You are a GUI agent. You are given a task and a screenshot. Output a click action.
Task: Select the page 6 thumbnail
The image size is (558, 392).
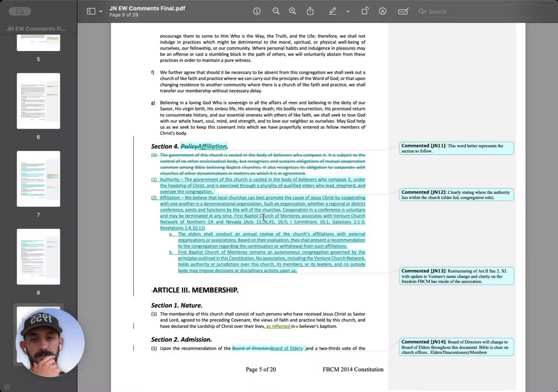(38, 101)
